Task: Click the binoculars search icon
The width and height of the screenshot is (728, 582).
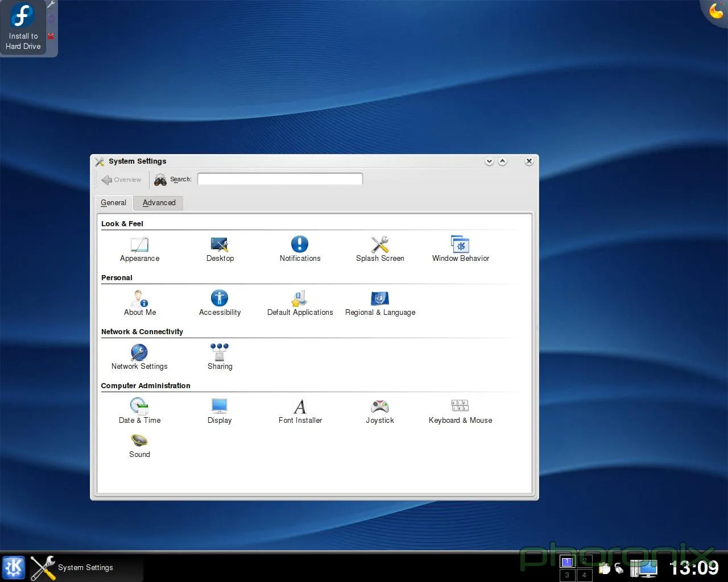Action: pos(160,180)
